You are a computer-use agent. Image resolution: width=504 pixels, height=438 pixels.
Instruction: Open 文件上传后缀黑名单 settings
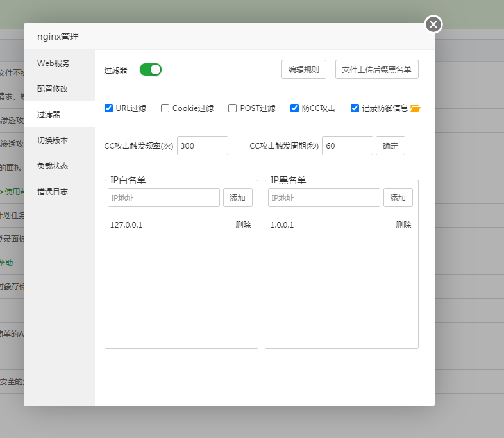pyautogui.click(x=376, y=69)
